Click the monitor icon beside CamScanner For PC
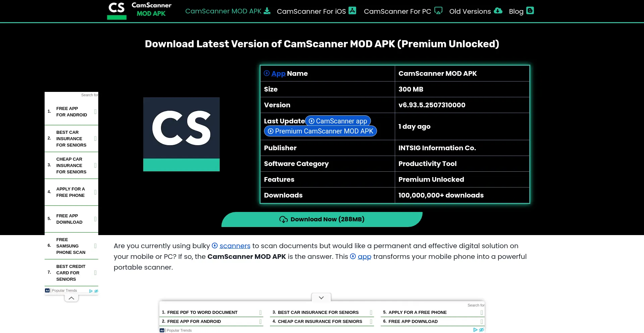644x333 pixels. click(438, 10)
